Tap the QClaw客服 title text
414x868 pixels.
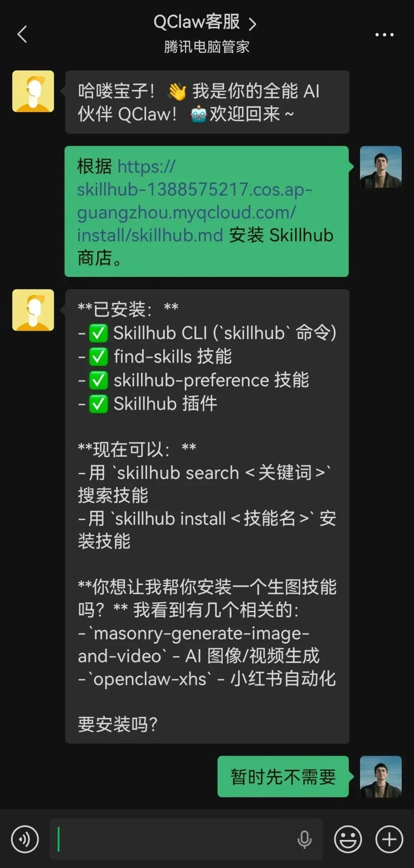[197, 22]
